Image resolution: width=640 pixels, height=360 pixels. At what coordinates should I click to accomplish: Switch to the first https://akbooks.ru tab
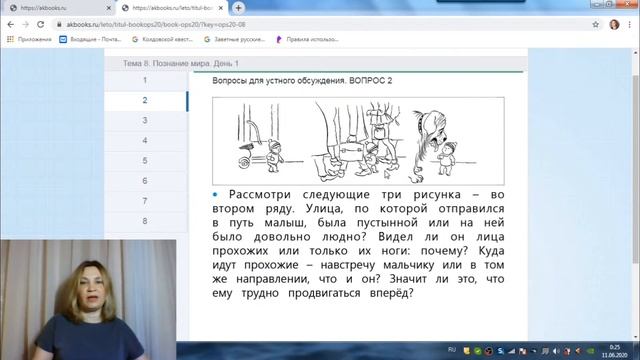tap(58, 8)
